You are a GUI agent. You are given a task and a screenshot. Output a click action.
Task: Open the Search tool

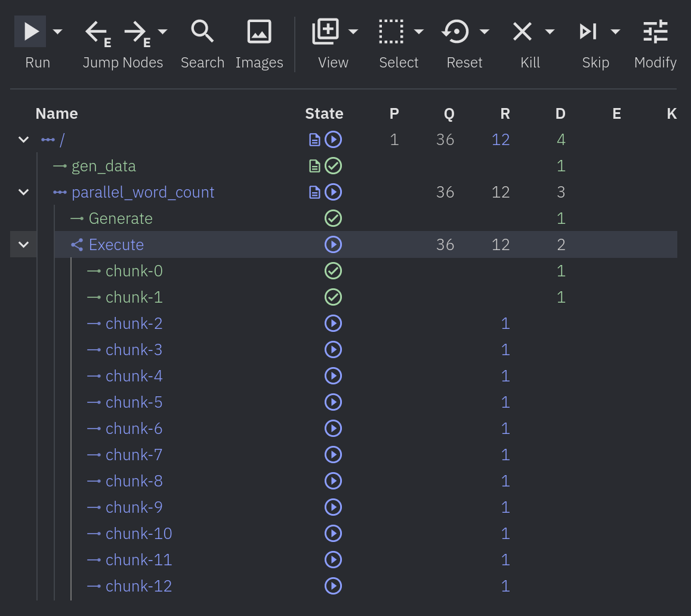[x=202, y=31]
